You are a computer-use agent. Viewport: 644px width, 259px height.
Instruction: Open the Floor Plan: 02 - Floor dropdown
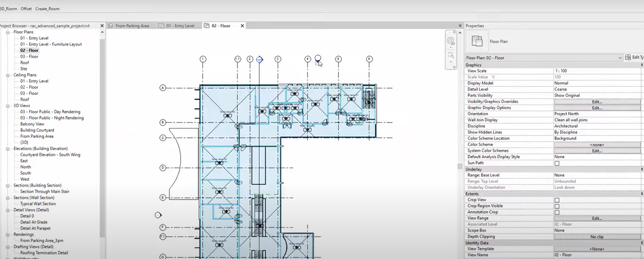click(x=619, y=58)
